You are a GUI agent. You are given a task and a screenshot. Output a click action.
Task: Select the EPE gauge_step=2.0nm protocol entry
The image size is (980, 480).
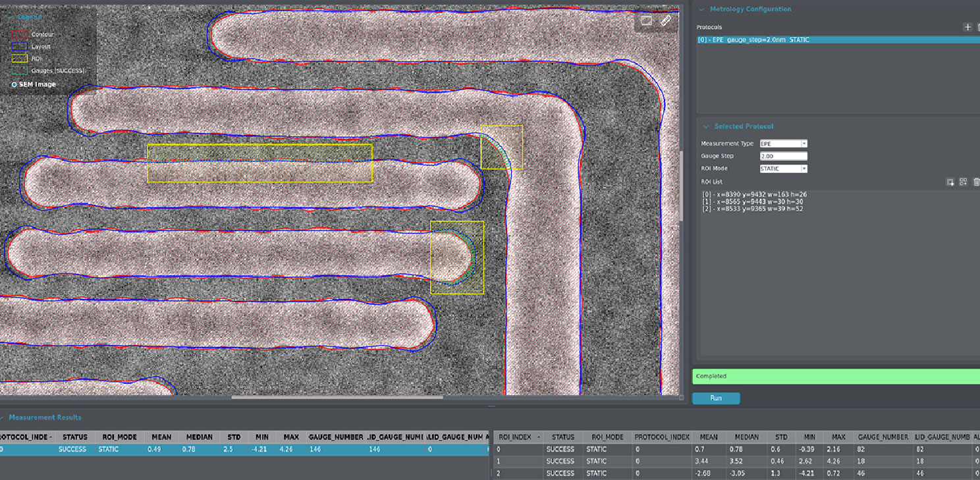754,40
